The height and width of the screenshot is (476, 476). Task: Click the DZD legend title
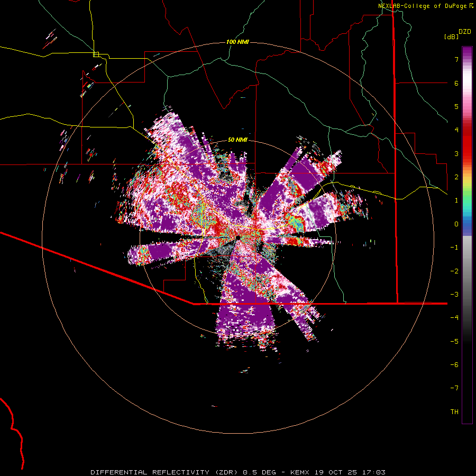(x=465, y=32)
